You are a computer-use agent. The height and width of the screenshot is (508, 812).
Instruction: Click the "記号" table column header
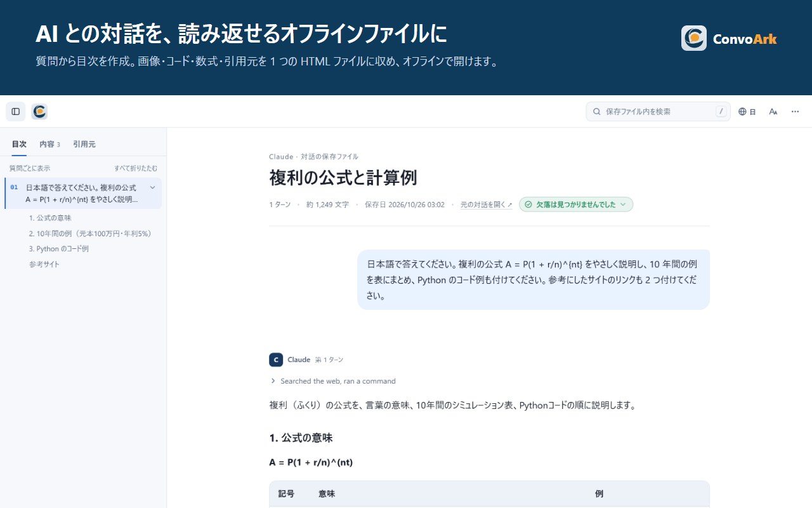(x=287, y=493)
